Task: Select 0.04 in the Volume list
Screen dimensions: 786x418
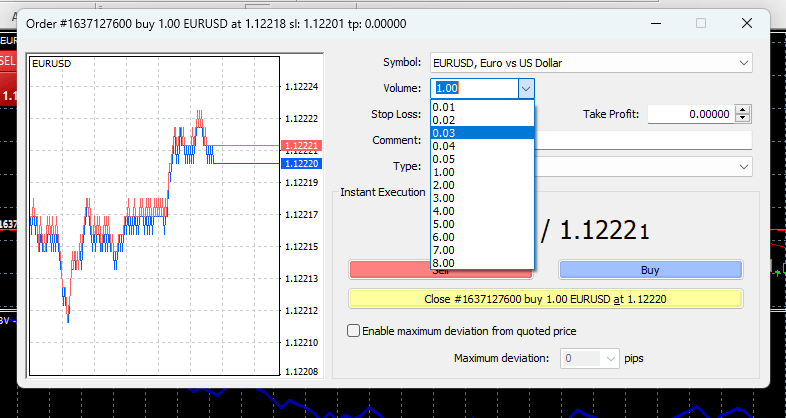Action: (x=482, y=146)
